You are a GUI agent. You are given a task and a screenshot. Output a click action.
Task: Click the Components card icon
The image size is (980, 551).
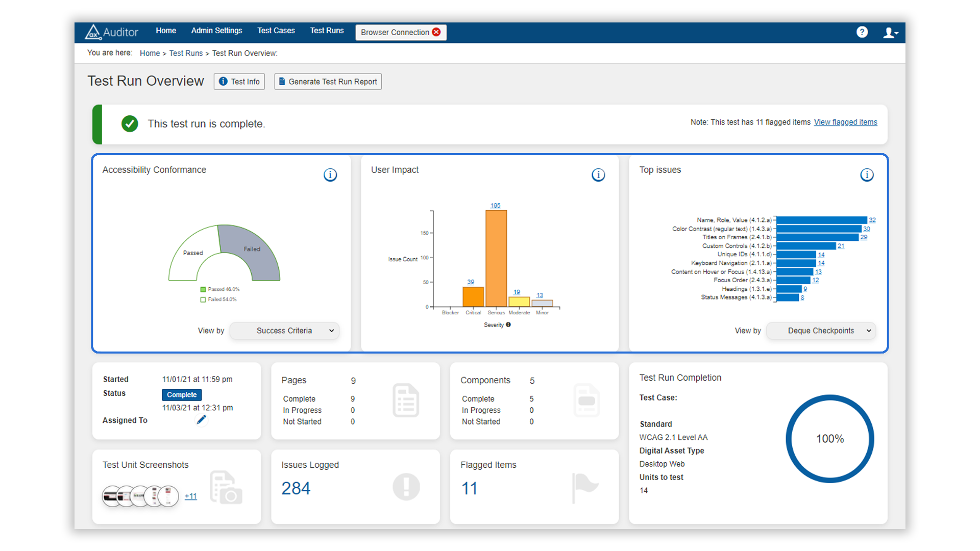[586, 400]
